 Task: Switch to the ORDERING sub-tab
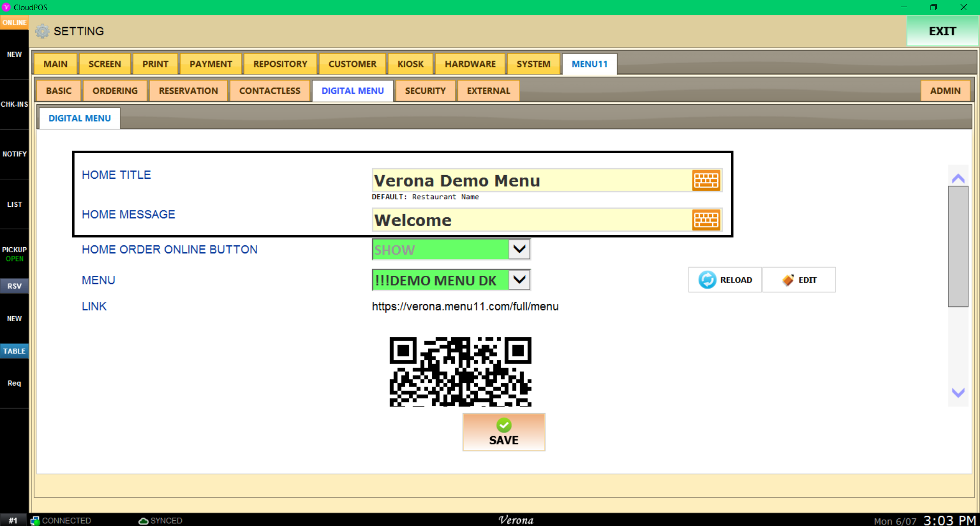click(x=115, y=91)
